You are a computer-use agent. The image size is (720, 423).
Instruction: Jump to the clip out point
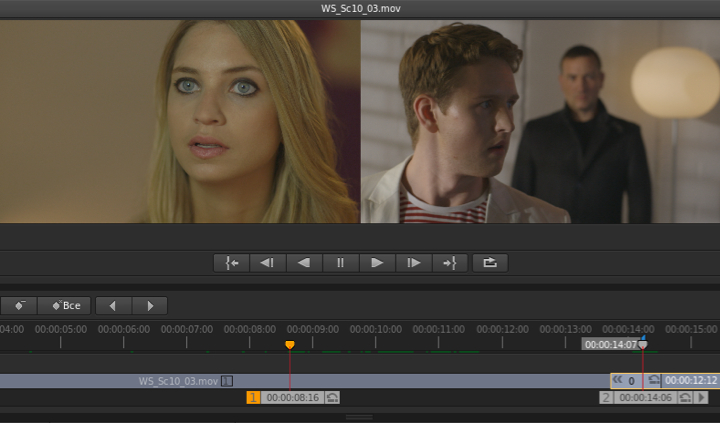450,263
